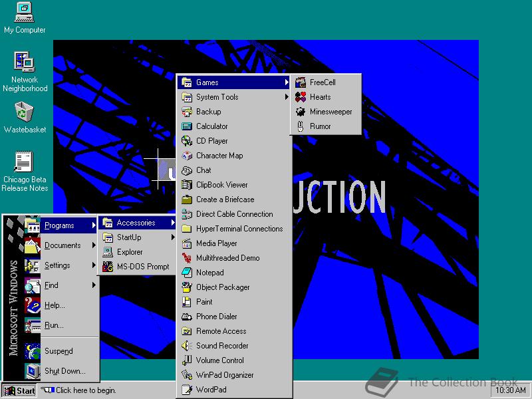Select Suspend in the Start menu
The height and width of the screenshot is (399, 532).
click(x=61, y=351)
